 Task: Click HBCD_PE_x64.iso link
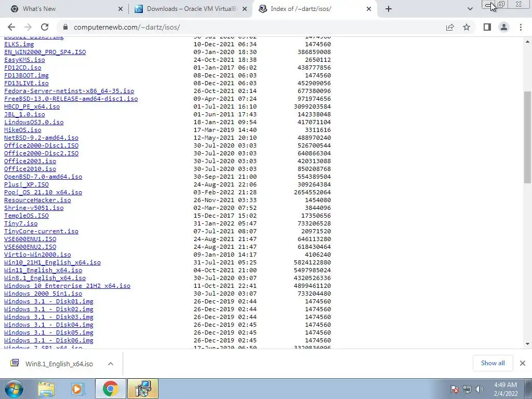point(32,107)
